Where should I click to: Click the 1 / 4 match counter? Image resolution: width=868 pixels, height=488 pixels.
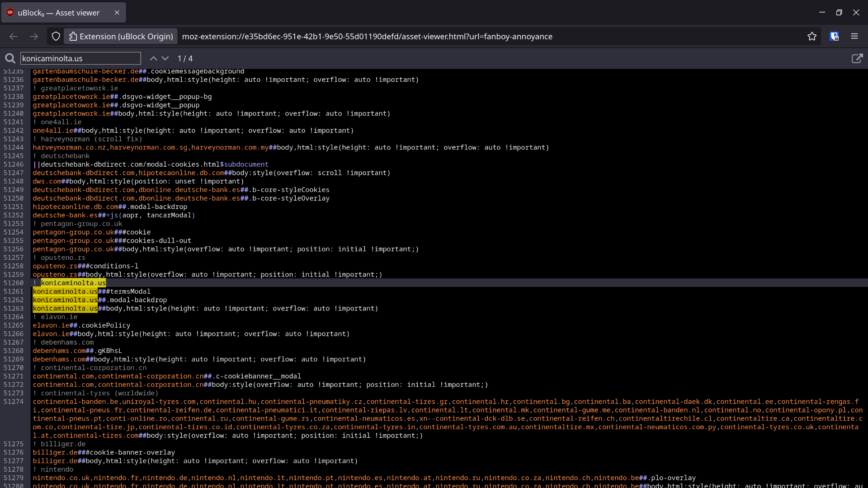(185, 58)
